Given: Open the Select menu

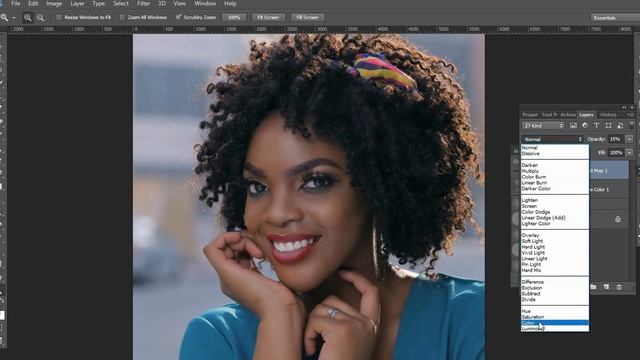Looking at the screenshot, I should (x=120, y=4).
